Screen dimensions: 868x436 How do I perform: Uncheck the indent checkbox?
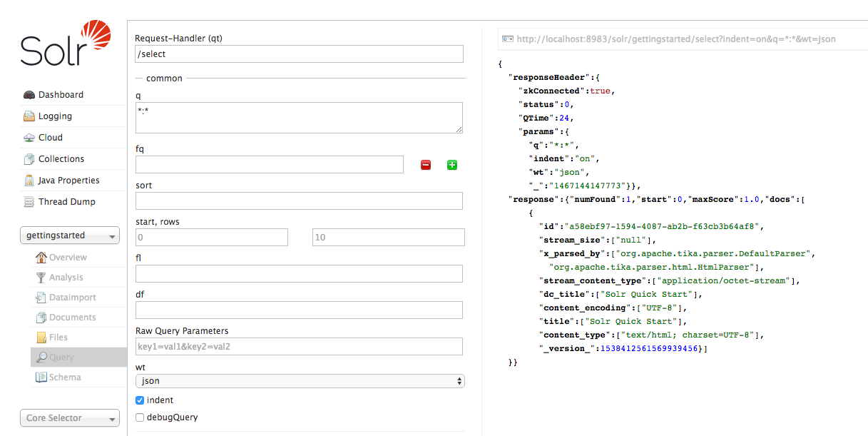tap(140, 400)
